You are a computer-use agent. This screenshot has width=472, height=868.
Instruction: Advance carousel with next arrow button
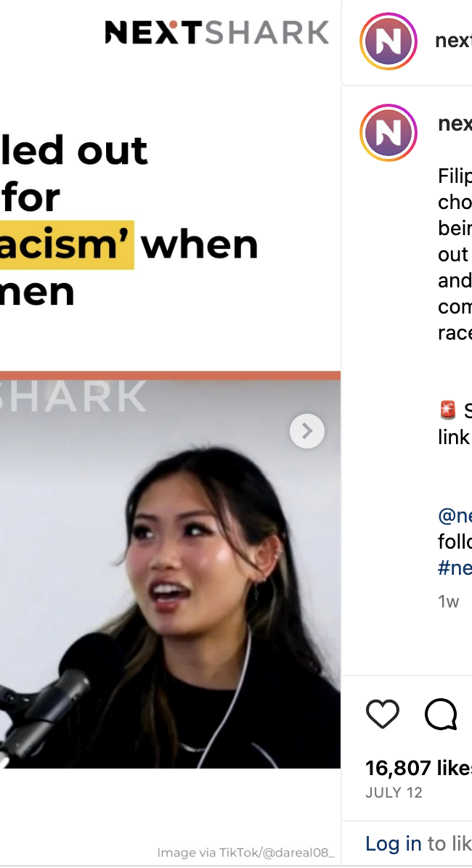pos(307,430)
